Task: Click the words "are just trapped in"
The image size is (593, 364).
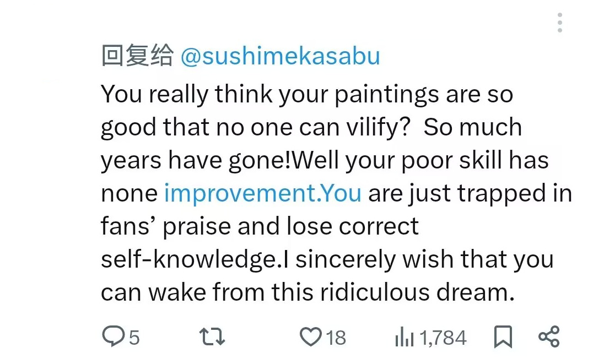Action: coord(470,193)
